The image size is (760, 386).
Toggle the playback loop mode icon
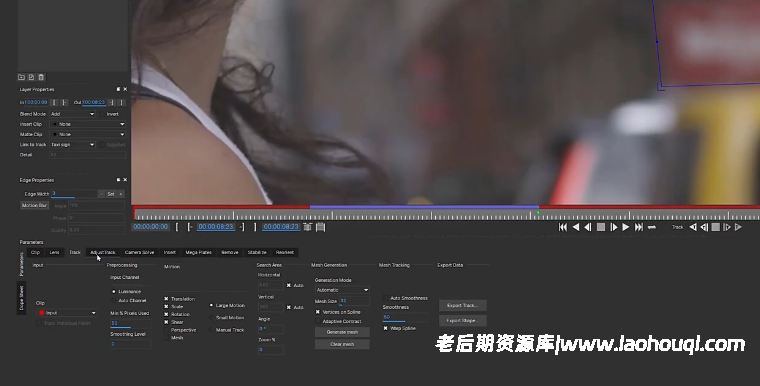652,227
